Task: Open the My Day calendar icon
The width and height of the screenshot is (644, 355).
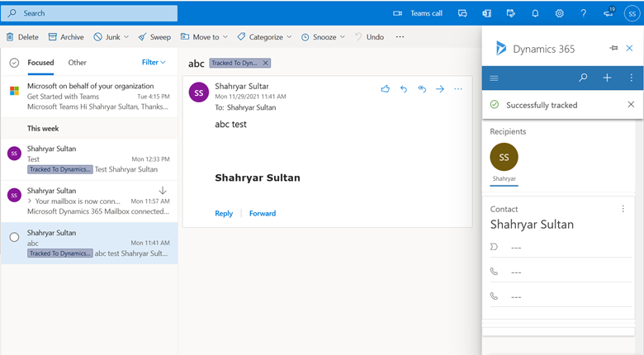Action: pyautogui.click(x=511, y=13)
